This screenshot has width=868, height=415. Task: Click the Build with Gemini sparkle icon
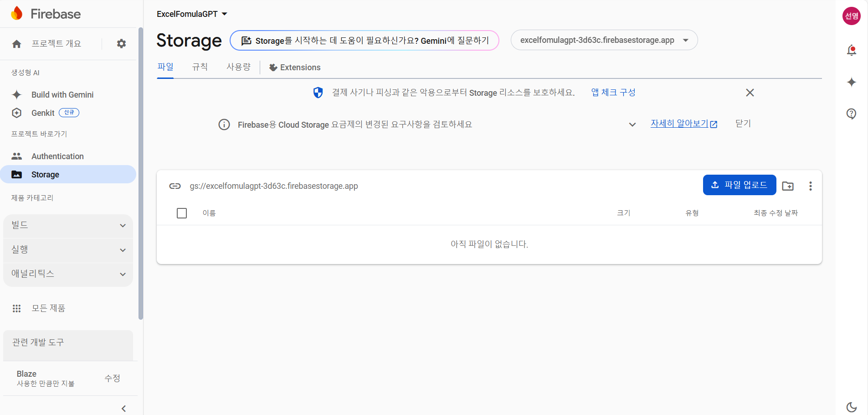[x=17, y=94]
